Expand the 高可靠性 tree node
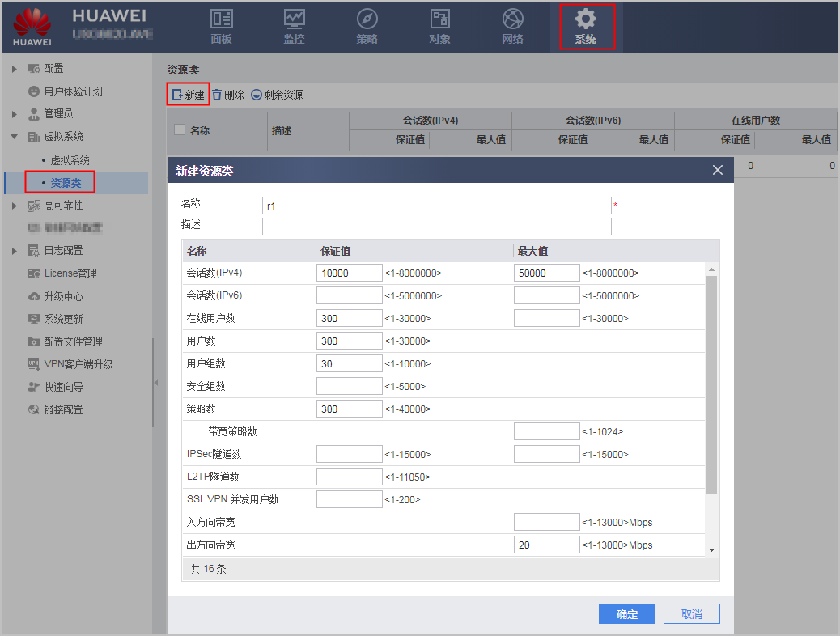Image resolution: width=840 pixels, height=636 pixels. (x=15, y=206)
